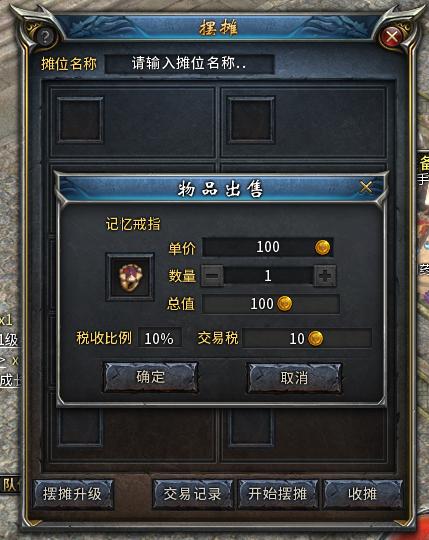429x540 pixels.
Task: Edit the 单价 unit price field
Action: (268, 247)
